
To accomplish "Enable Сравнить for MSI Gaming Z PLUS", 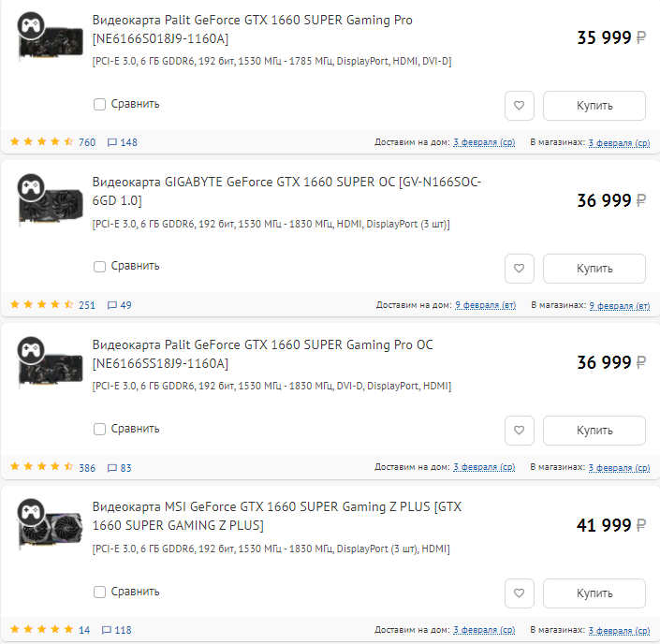I will (100, 592).
